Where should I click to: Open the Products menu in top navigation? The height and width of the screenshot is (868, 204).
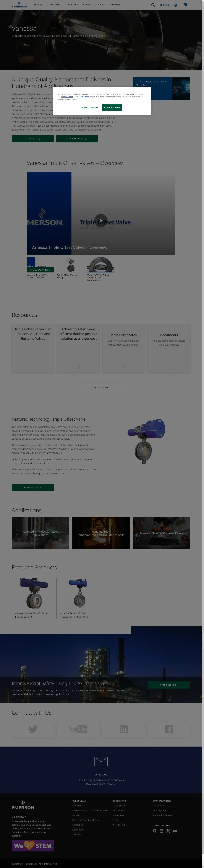(x=40, y=5)
